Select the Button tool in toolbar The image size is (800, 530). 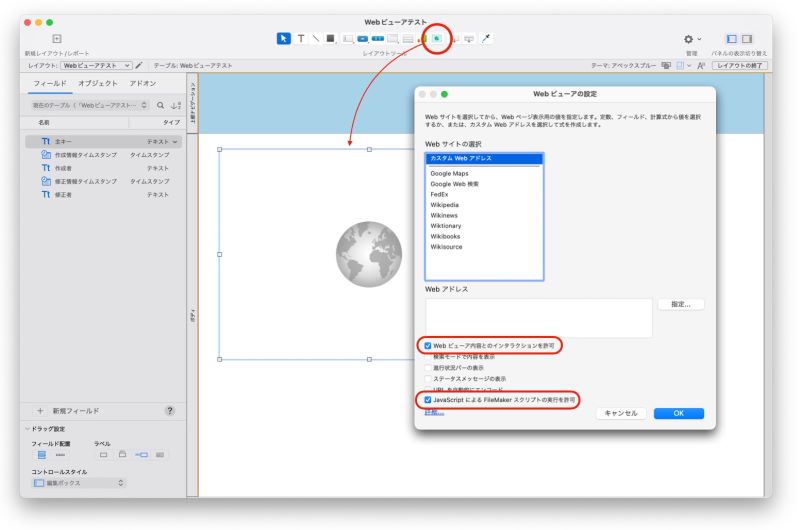(363, 39)
